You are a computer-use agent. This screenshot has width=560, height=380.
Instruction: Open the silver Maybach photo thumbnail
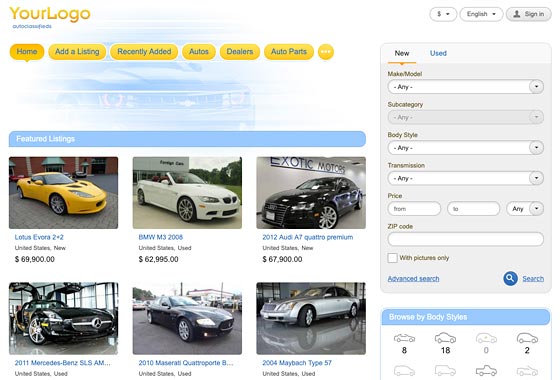coord(311,319)
